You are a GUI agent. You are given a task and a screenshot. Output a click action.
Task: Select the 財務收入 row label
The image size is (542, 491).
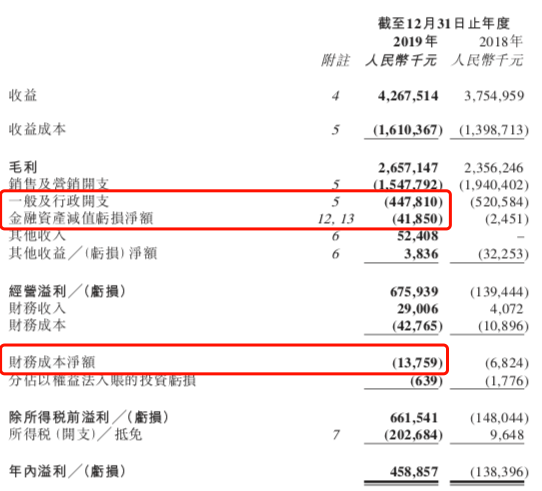coord(37,308)
